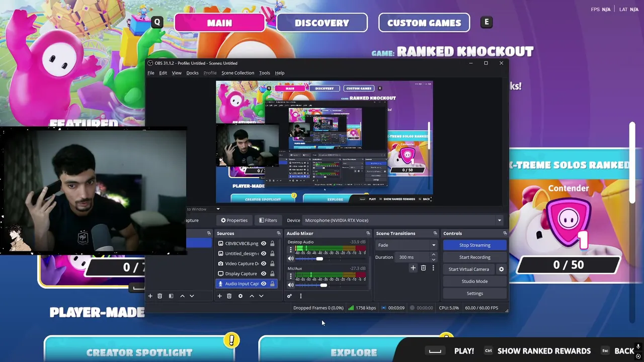Add a new scene with the Scenes plus icon
This screenshot has width=644, height=362.
[x=150, y=296]
